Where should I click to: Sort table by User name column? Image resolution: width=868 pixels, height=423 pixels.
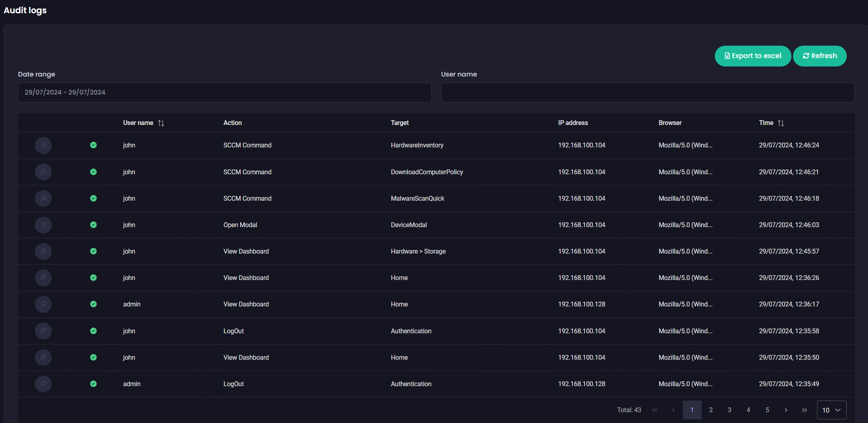point(161,123)
